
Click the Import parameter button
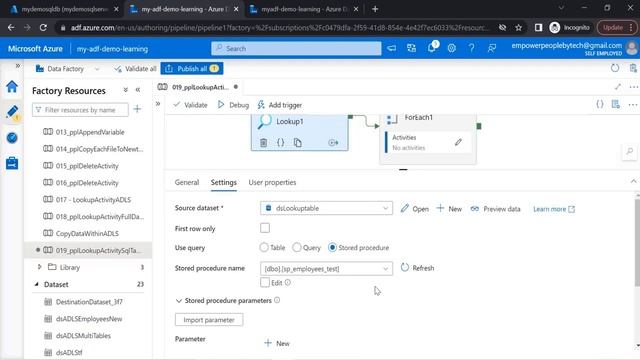coord(209,320)
